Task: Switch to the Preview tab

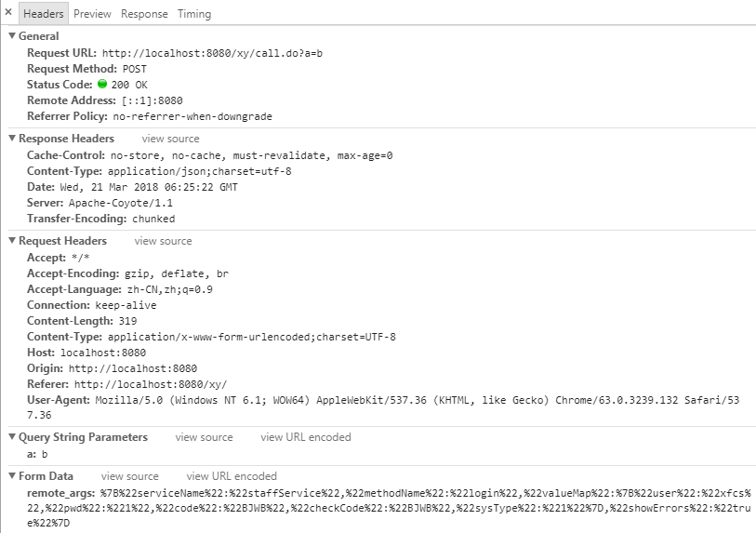Action: click(92, 14)
